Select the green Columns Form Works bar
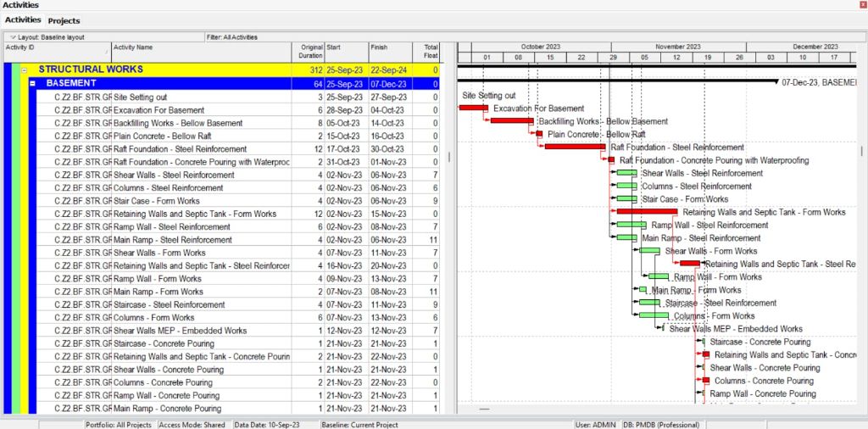The image size is (868, 429). pos(652,315)
